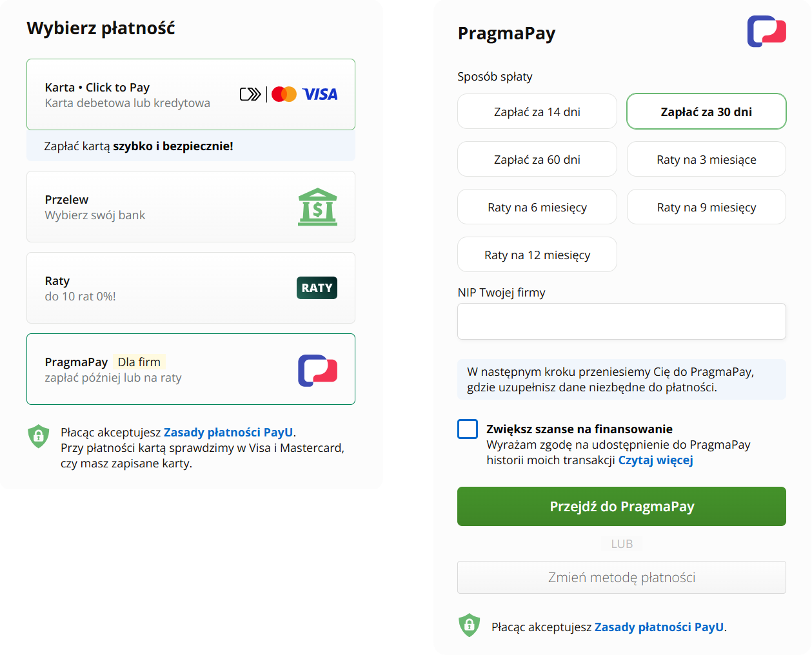This screenshot has height=655, width=812.
Task: Click the Visa logo icon
Action: [x=320, y=94]
